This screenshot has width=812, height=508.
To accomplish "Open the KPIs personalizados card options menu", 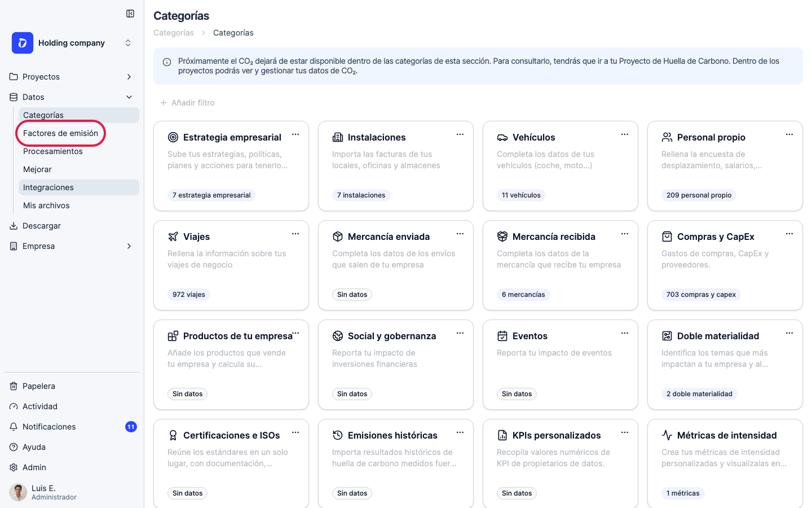I will coord(625,432).
